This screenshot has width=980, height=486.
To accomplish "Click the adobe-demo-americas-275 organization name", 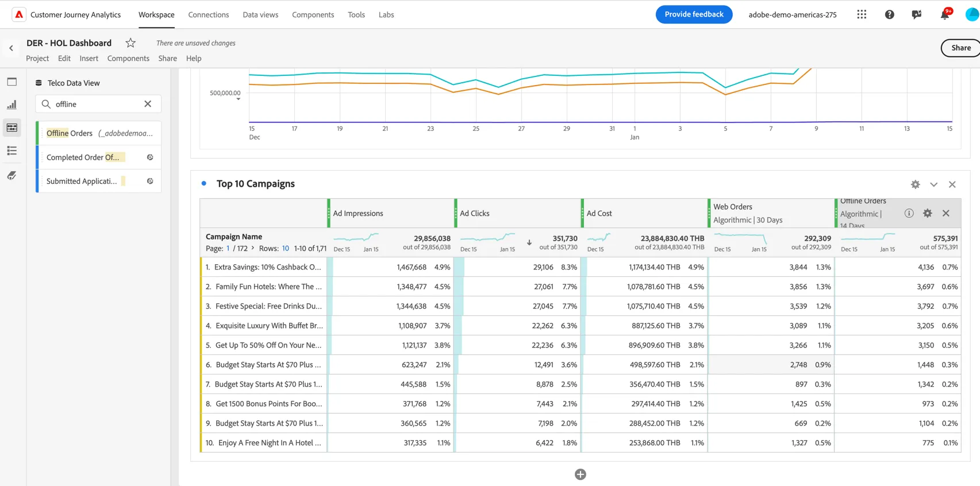I will (793, 15).
